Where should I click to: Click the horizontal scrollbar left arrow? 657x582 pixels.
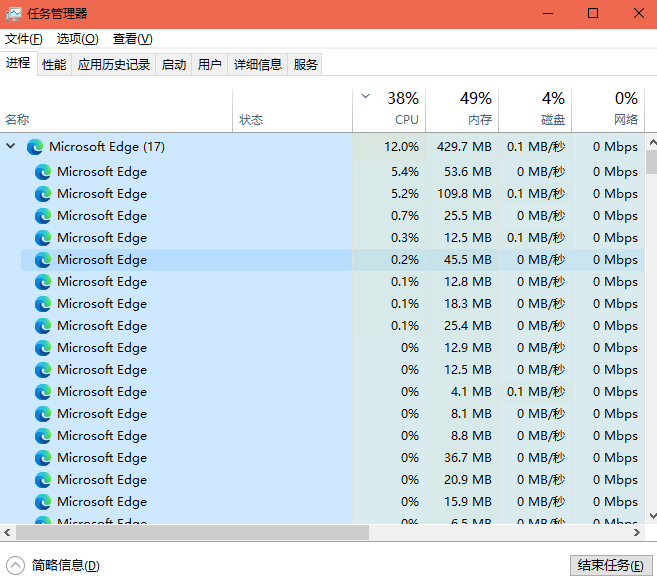7,533
